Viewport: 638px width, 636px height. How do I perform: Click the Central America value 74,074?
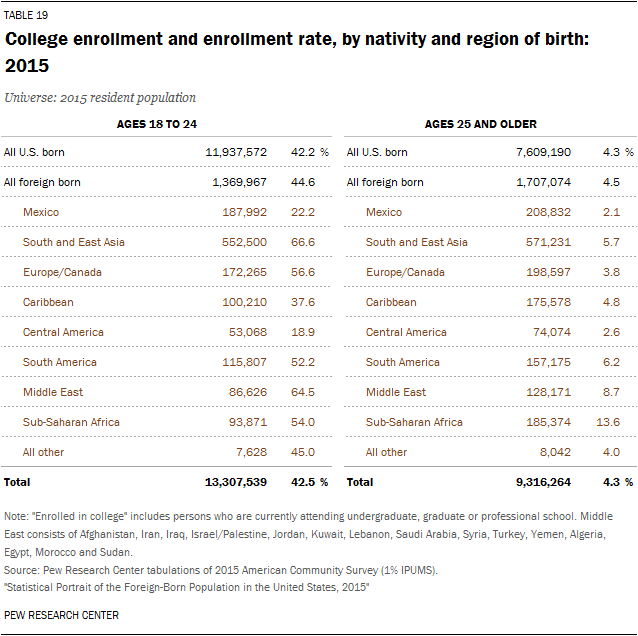552,333
